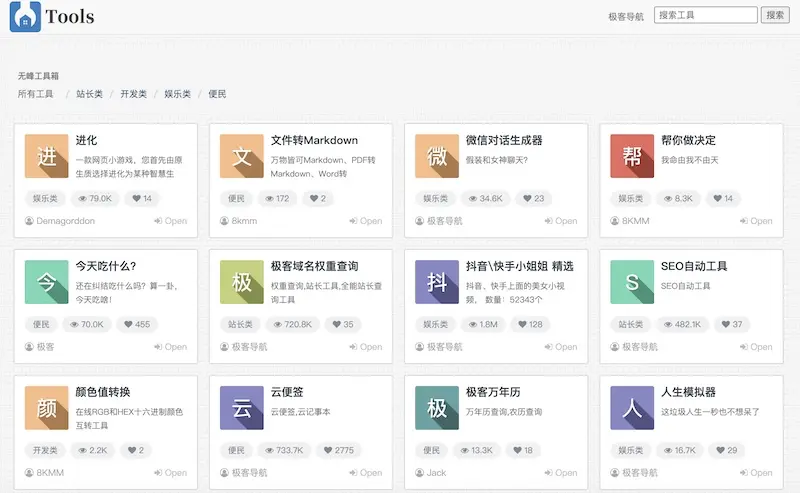Open 抖音快手小姐姐 via Open link
This screenshot has width=800, height=493.
pos(561,347)
